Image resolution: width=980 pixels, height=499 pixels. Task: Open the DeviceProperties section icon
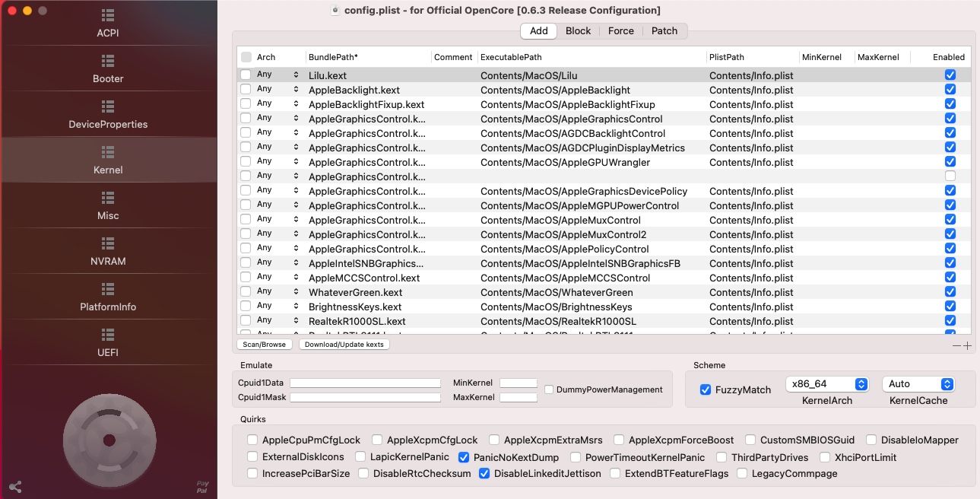pyautogui.click(x=108, y=106)
